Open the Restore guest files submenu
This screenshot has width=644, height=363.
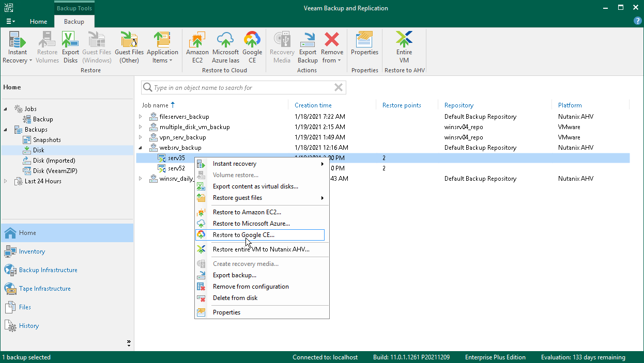(x=262, y=198)
